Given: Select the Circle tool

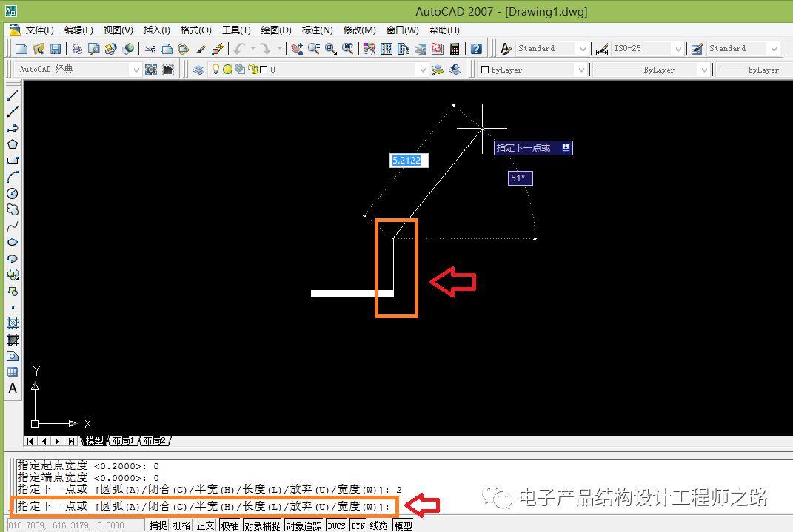Looking at the screenshot, I should tap(13, 193).
